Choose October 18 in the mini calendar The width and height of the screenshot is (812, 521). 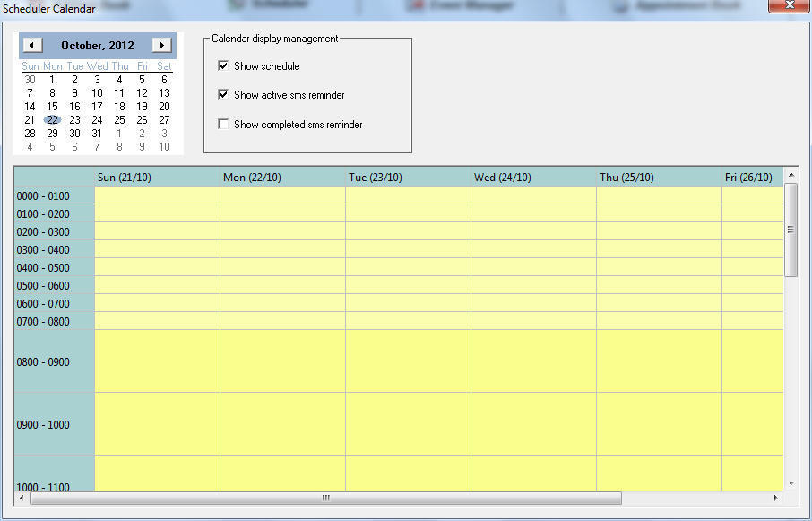[x=119, y=106]
